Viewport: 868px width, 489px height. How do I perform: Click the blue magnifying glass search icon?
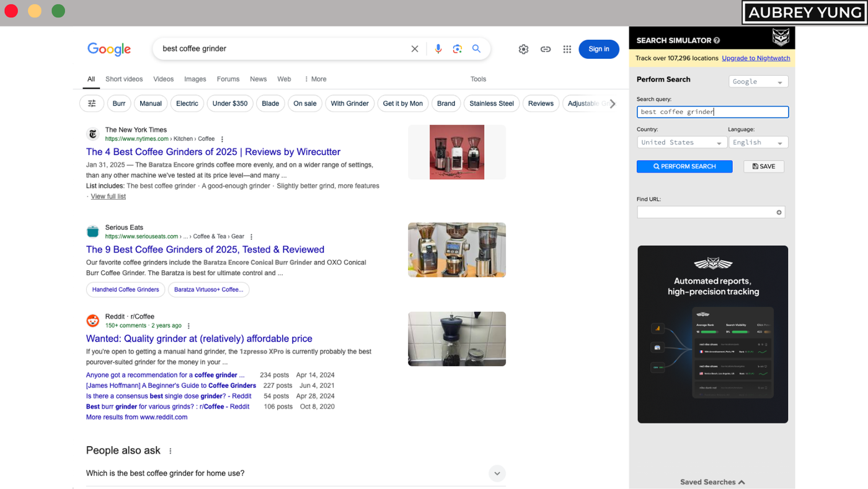coord(476,49)
